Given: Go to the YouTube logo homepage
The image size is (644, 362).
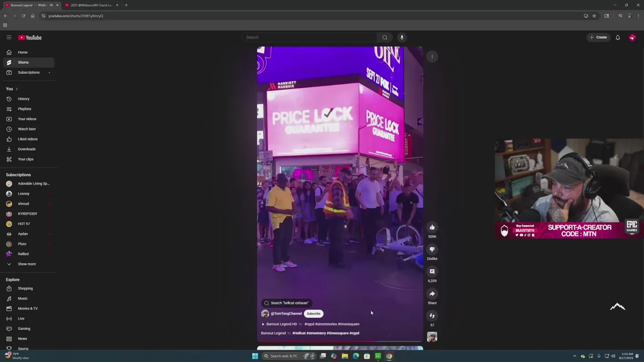Looking at the screenshot, I should [x=30, y=38].
